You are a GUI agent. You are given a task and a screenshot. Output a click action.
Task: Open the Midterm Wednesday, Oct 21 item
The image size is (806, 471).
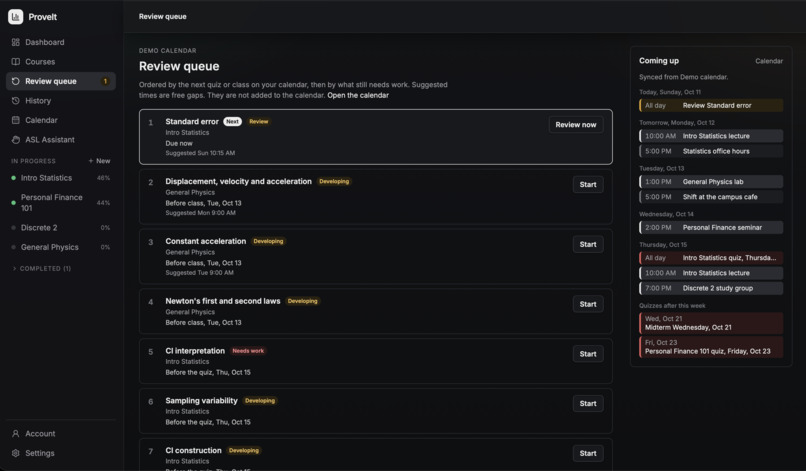pyautogui.click(x=711, y=323)
